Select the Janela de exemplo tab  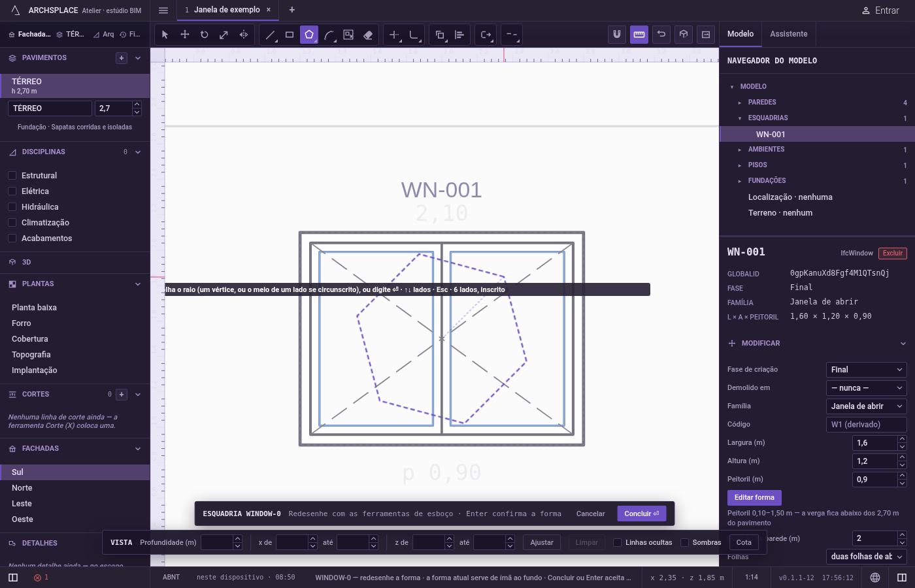(x=227, y=10)
